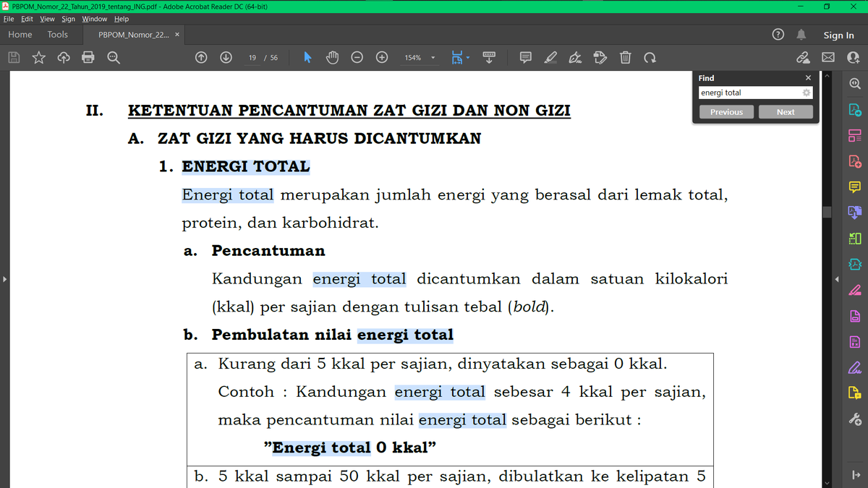
Task: Save the file using the floppy disk icon
Action: [14, 57]
